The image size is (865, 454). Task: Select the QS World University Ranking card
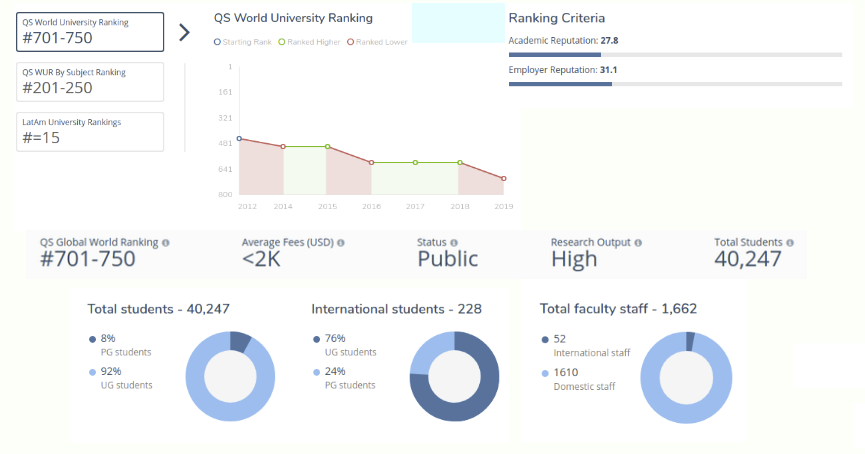(x=90, y=32)
